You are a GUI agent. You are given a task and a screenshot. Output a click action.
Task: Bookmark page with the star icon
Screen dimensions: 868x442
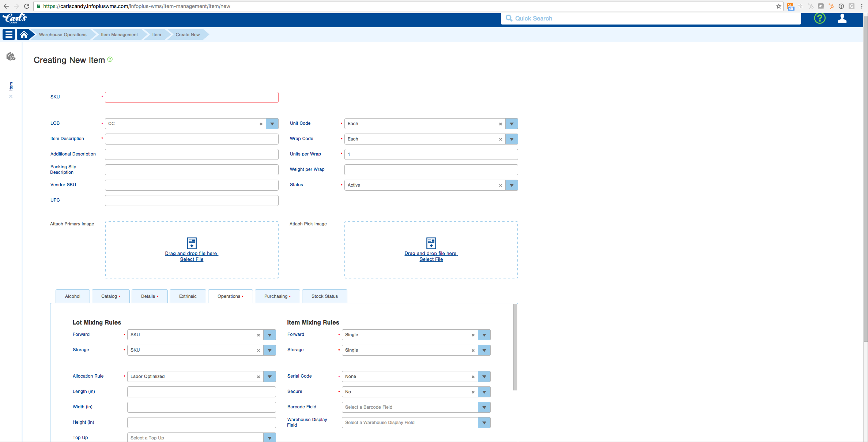[778, 6]
